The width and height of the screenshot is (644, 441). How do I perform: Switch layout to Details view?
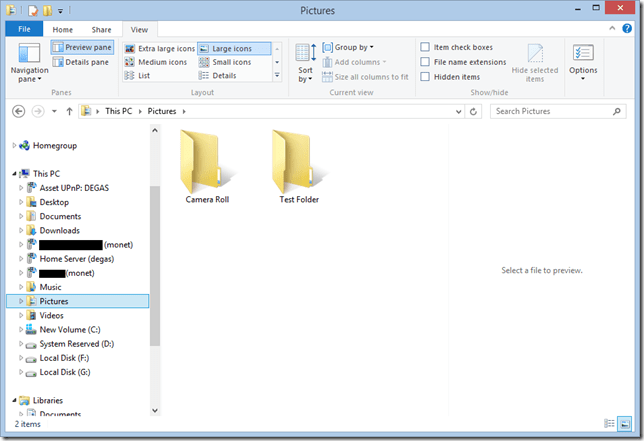(x=218, y=76)
